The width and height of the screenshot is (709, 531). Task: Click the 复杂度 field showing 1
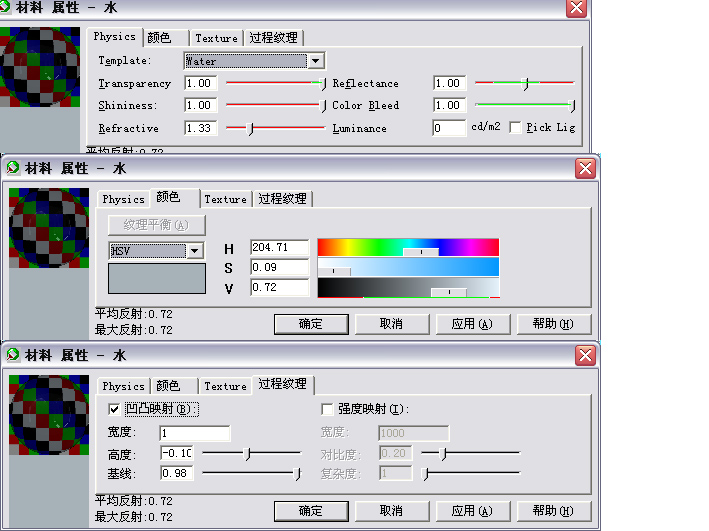[396, 473]
